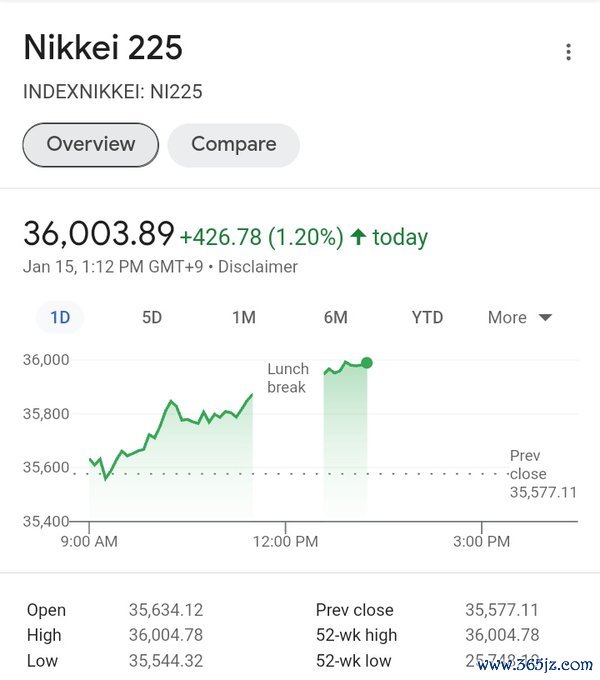Click the Nikkei 225 title
This screenshot has height=680, width=600.
coord(103,47)
